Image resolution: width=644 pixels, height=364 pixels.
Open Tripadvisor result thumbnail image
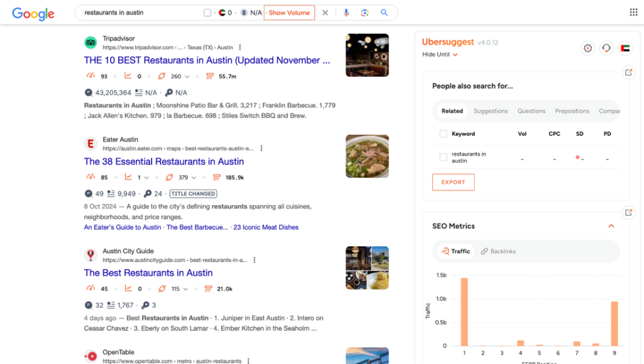[x=367, y=55]
